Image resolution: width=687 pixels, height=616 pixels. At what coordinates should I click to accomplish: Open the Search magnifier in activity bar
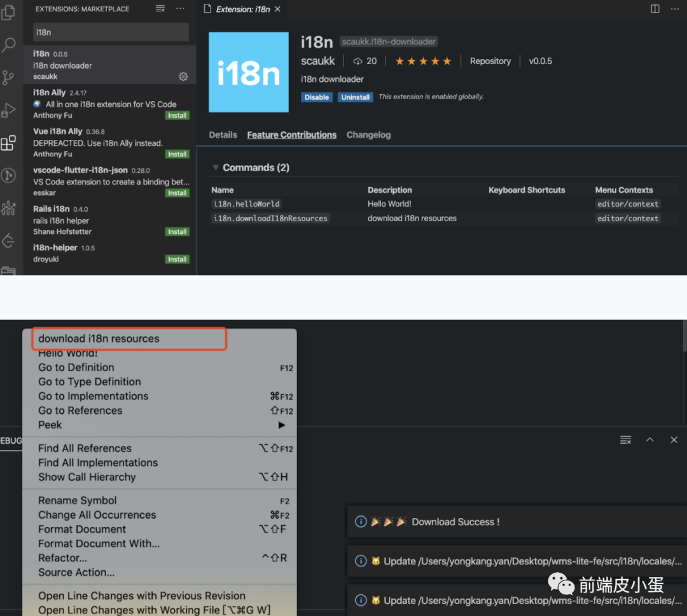tap(8, 44)
